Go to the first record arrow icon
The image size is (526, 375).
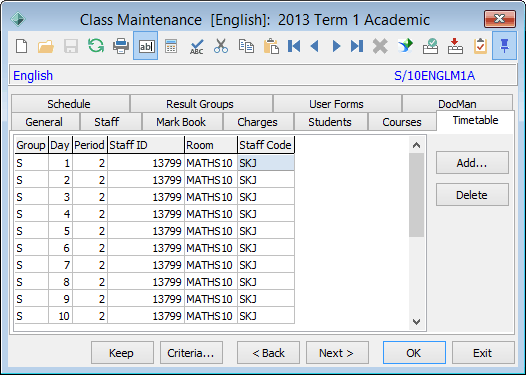pyautogui.click(x=294, y=46)
